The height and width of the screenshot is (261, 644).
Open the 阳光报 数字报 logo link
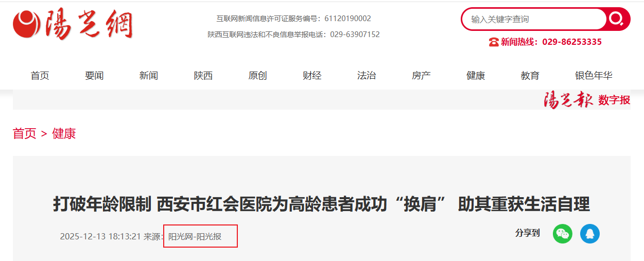[x=586, y=100]
